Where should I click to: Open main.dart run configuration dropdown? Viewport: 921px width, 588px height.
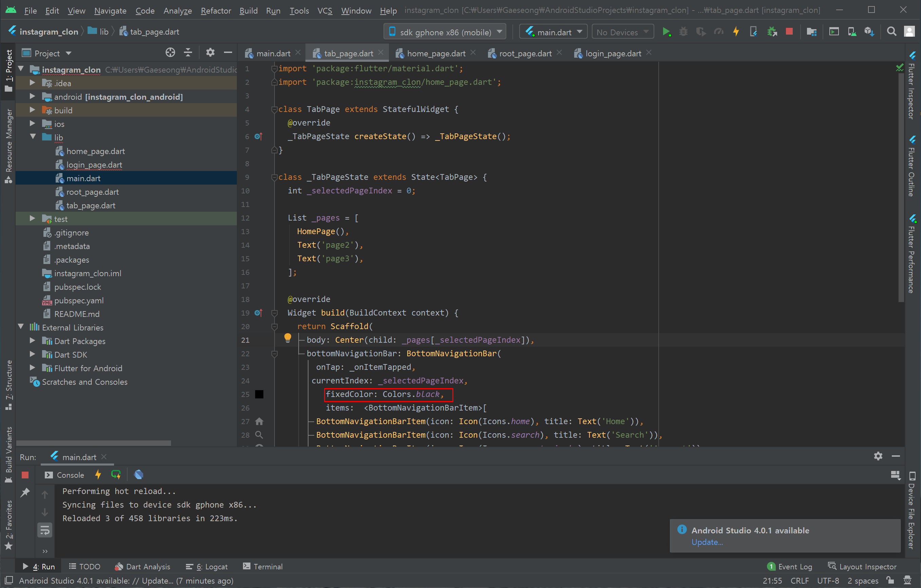click(553, 32)
